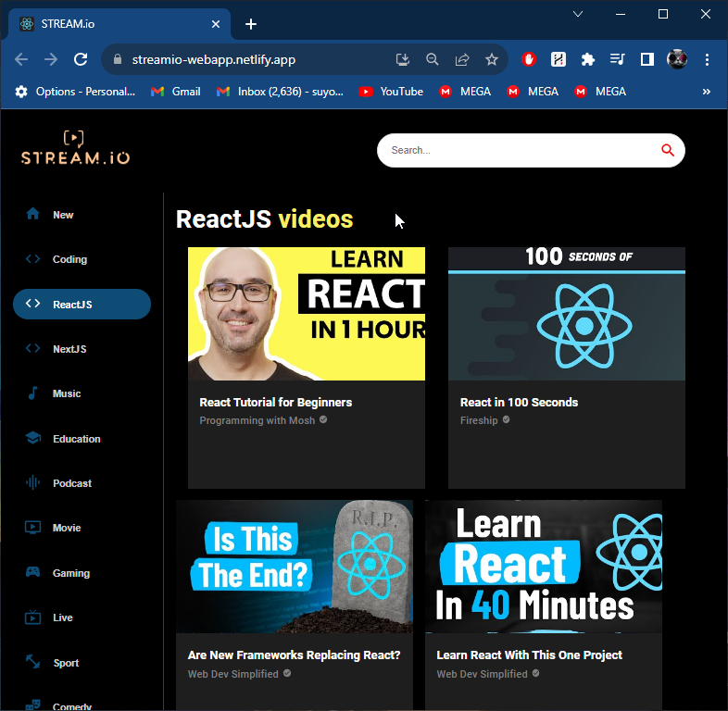Select the Music category
This screenshot has width=728, height=711.
(x=67, y=393)
